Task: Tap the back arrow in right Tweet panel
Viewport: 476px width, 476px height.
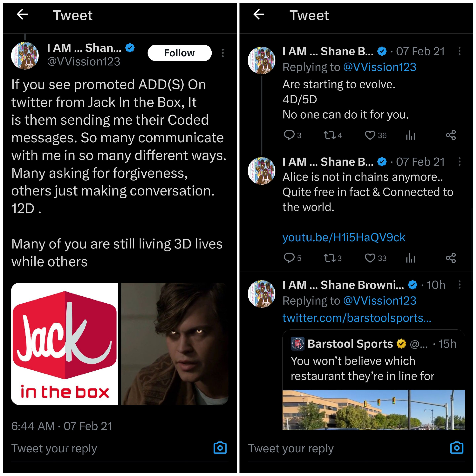Action: pyautogui.click(x=259, y=15)
